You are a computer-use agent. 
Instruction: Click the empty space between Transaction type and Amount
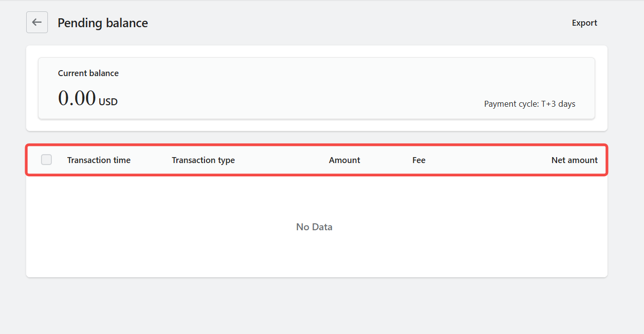tap(282, 160)
